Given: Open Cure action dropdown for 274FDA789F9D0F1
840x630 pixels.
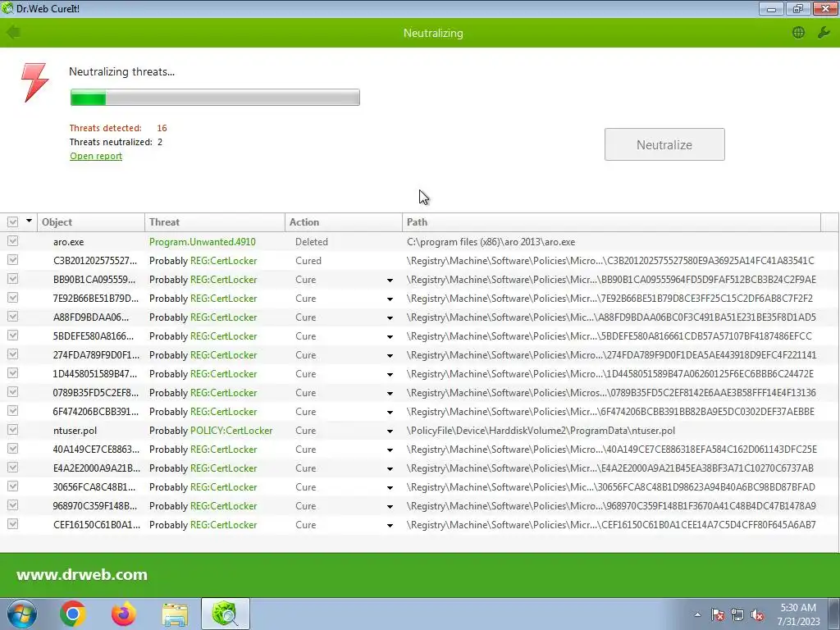Looking at the screenshot, I should [x=390, y=356].
